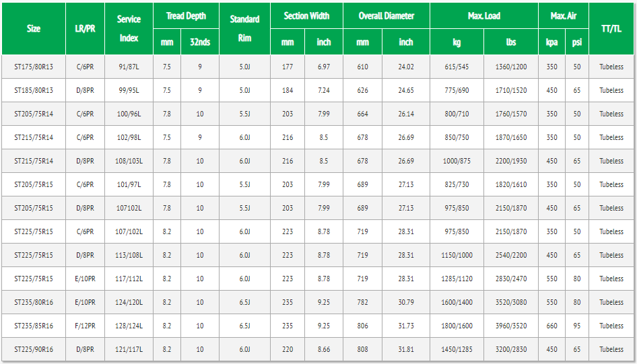The height and width of the screenshot is (364, 637).
Task: Click the Size column header
Action: click(x=34, y=28)
